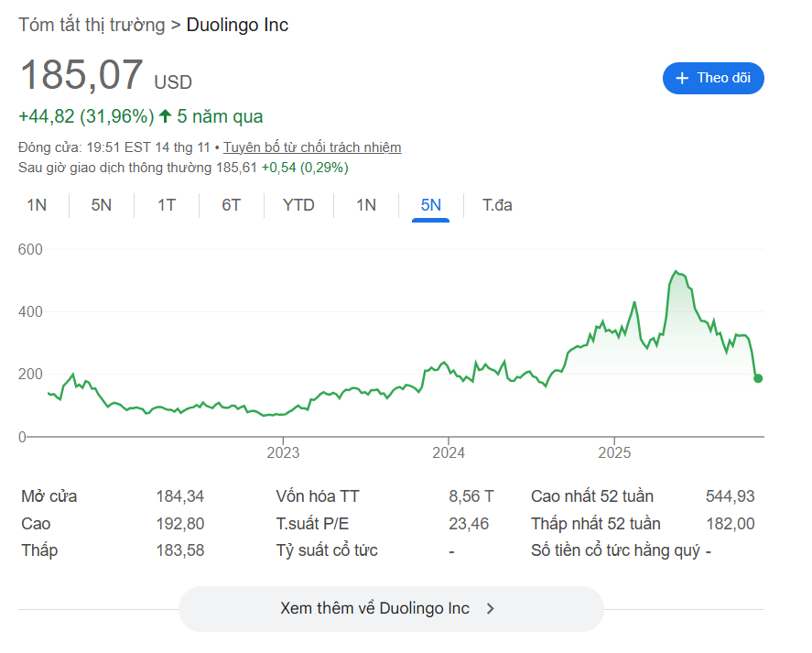Click the green up arrow next to percentage change
The height and width of the screenshot is (653, 812).
click(165, 116)
